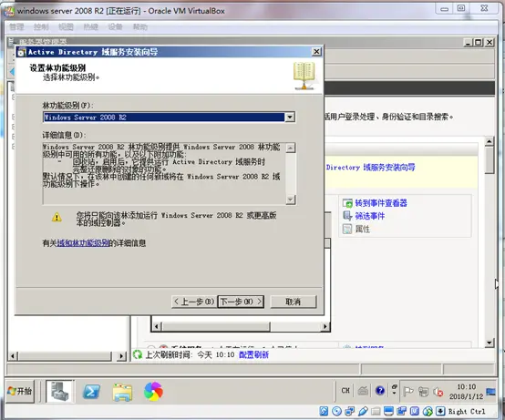Click the yellow warning triangle icon
Viewport: 505px width, 420px height.
coord(57,217)
